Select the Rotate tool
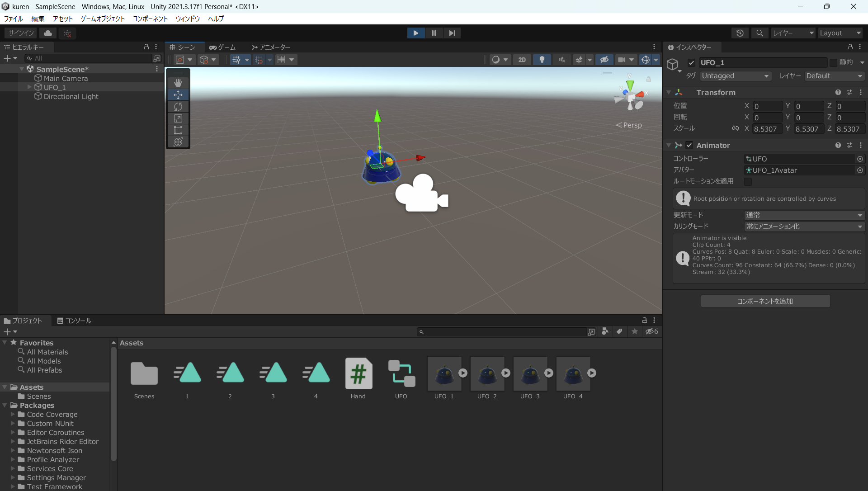 pos(178,107)
